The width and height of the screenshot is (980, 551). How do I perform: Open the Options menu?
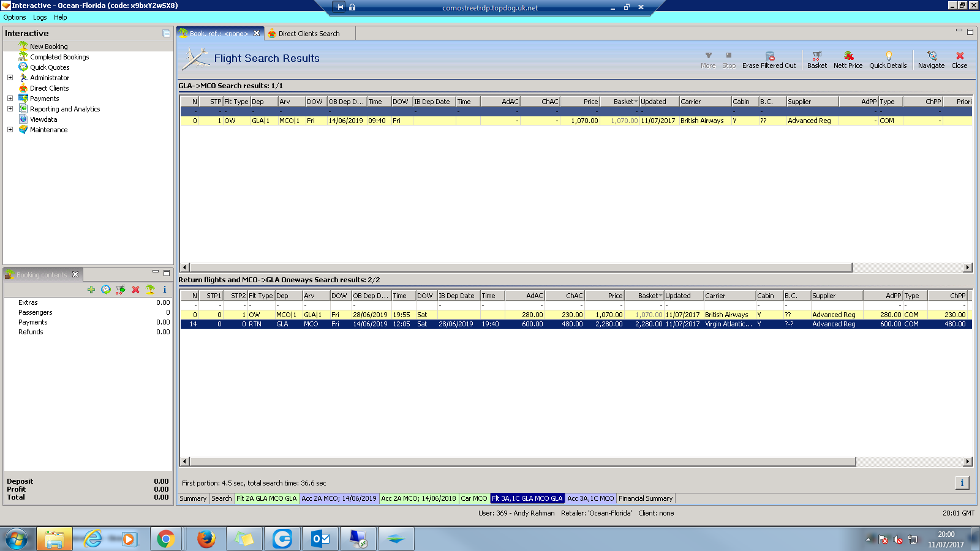coord(15,17)
